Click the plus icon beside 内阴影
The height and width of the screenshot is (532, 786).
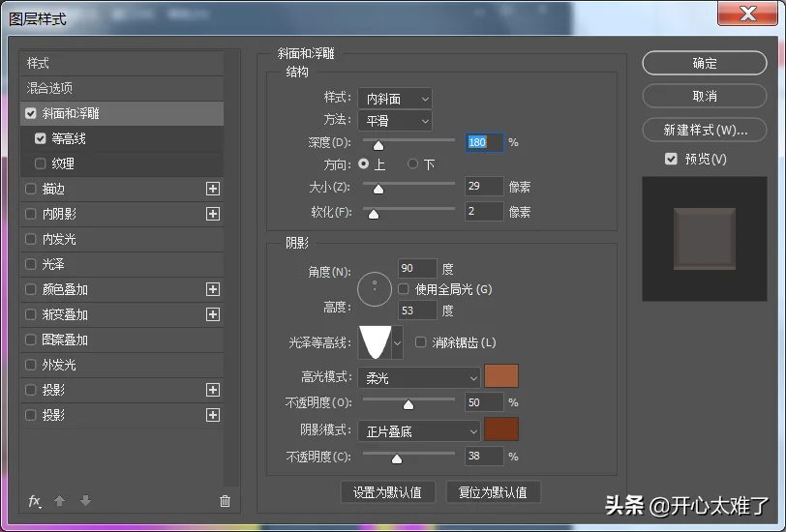point(213,214)
